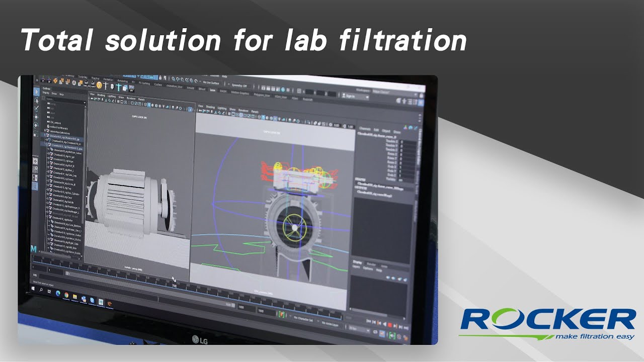Click the white cross shelf icon

(x=106, y=85)
